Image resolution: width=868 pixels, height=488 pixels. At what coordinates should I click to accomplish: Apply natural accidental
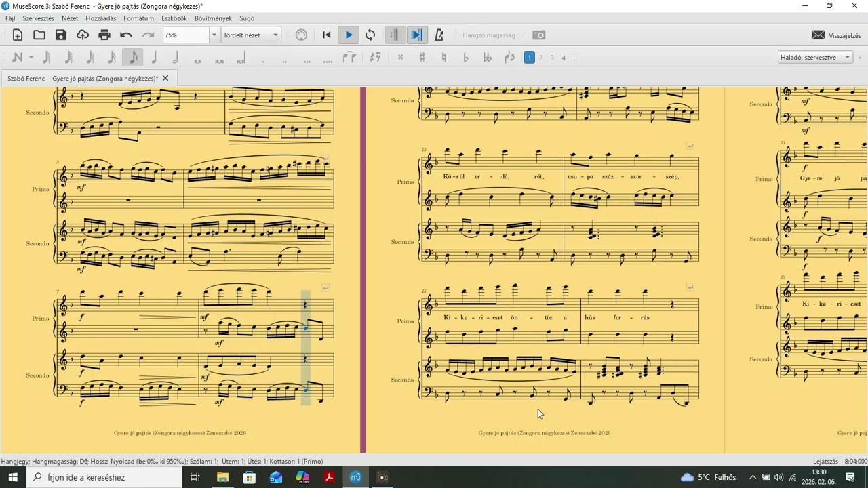(444, 58)
